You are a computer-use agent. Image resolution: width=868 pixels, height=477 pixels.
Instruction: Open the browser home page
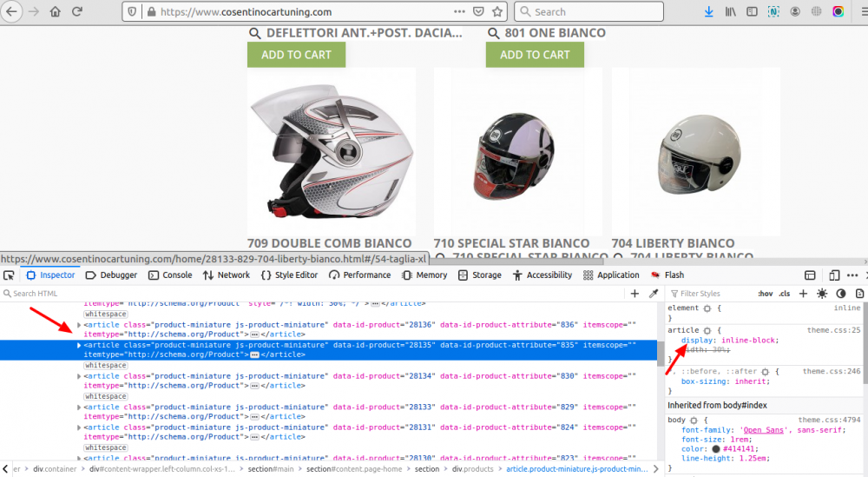[x=56, y=11]
